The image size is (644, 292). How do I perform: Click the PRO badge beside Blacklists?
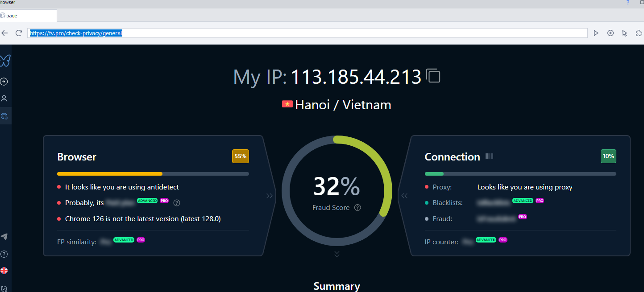[x=540, y=201]
